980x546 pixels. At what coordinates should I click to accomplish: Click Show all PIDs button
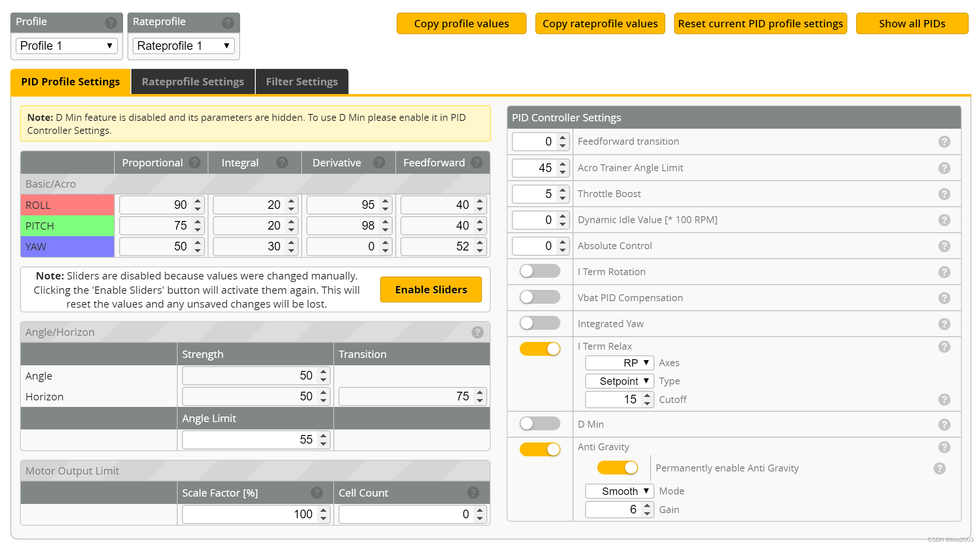click(912, 23)
